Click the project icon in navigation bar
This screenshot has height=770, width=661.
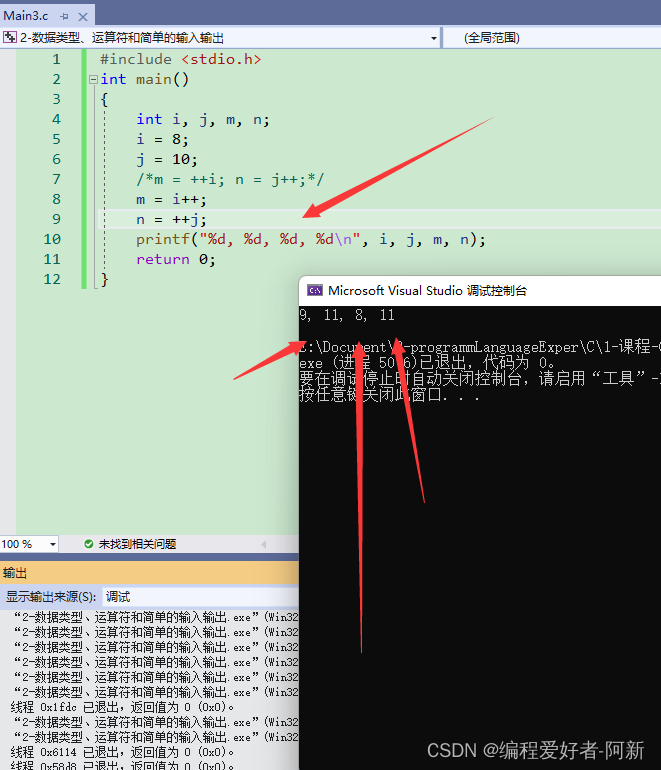coord(9,37)
